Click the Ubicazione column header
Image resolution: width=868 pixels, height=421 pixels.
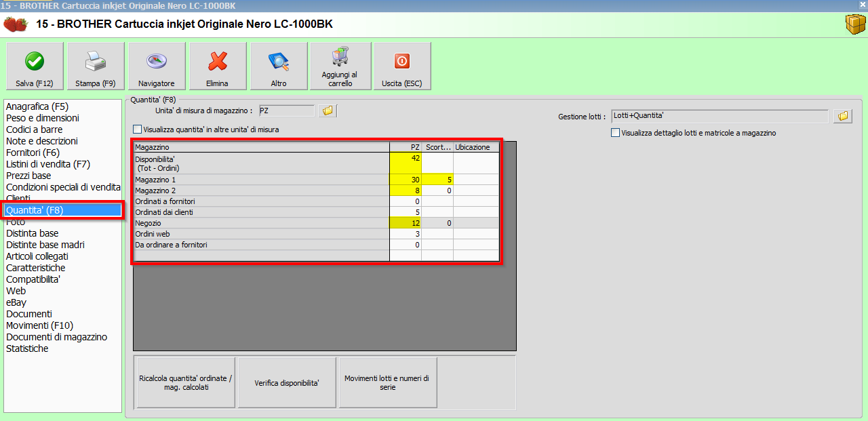[x=477, y=147]
